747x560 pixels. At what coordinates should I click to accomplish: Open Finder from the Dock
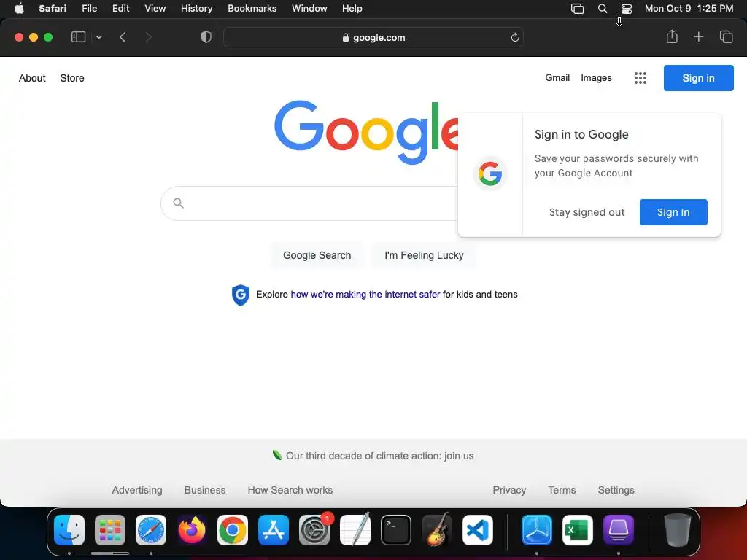[69, 530]
